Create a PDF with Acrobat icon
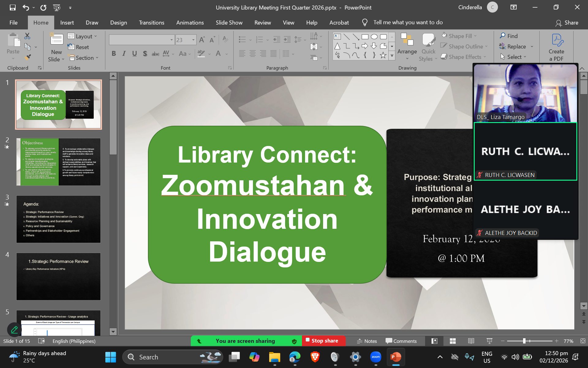The image size is (588, 368). click(x=556, y=47)
